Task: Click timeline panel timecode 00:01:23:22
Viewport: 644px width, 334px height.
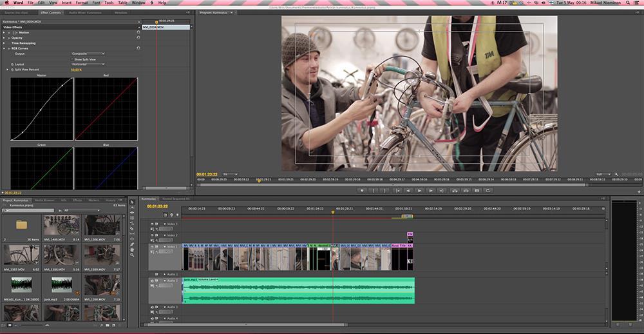Action: point(157,206)
